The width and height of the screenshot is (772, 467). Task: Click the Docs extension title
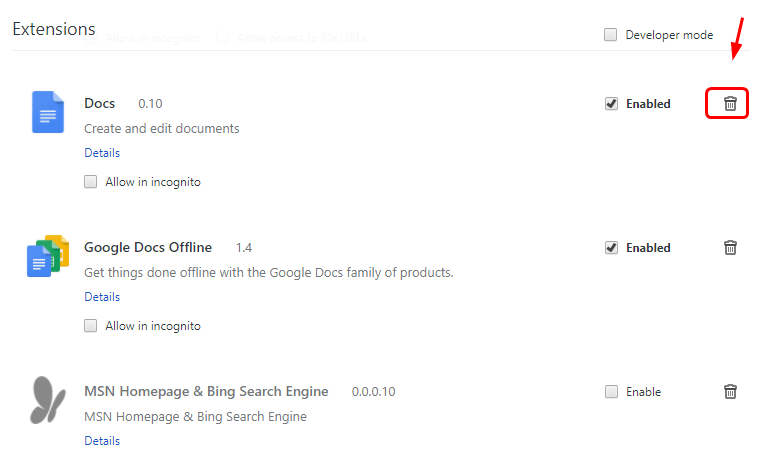coord(99,103)
